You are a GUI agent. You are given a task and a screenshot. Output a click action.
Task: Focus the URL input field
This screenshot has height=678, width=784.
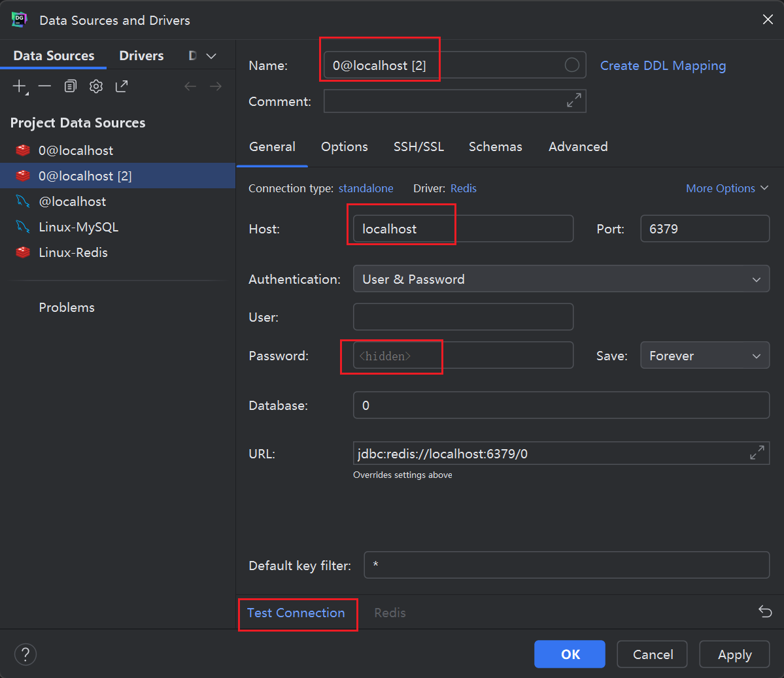pos(561,453)
